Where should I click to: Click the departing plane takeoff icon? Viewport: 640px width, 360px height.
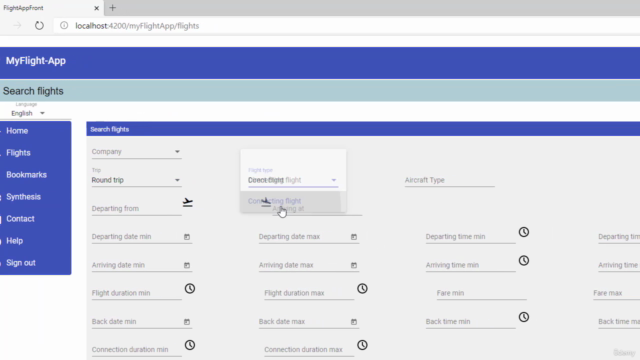tap(187, 202)
